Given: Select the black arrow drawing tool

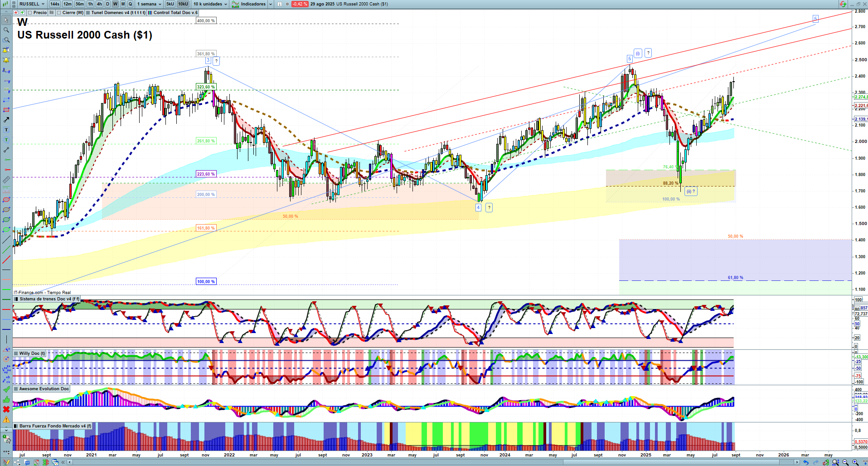Looking at the screenshot, I should point(6,120).
